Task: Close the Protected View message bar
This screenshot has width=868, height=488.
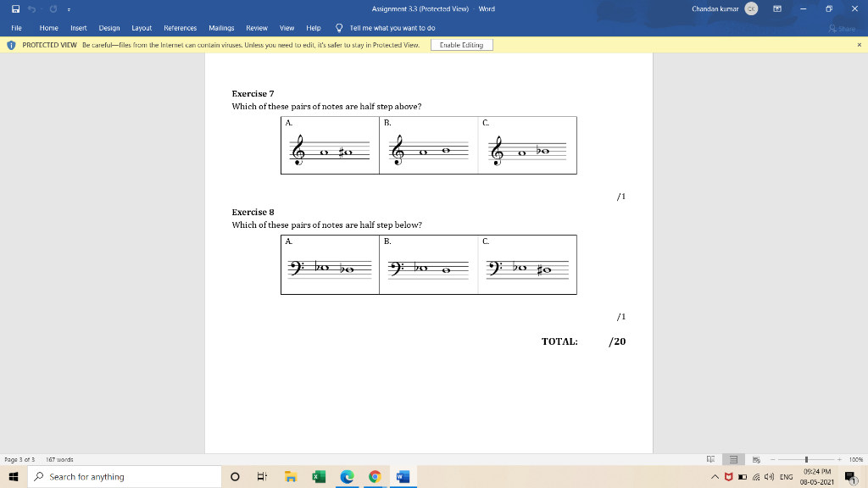Action: (x=860, y=45)
